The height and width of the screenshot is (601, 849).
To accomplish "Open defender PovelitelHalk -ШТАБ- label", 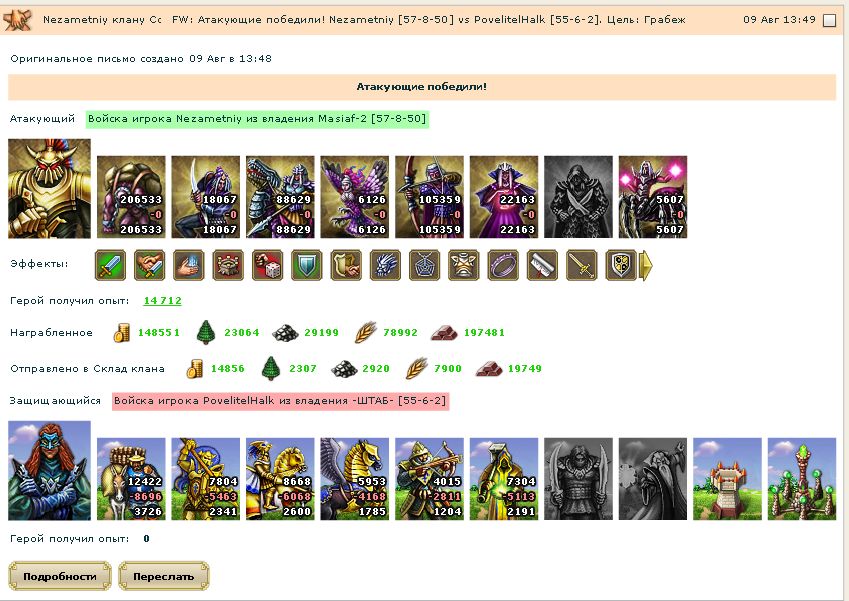I will click(x=280, y=401).
